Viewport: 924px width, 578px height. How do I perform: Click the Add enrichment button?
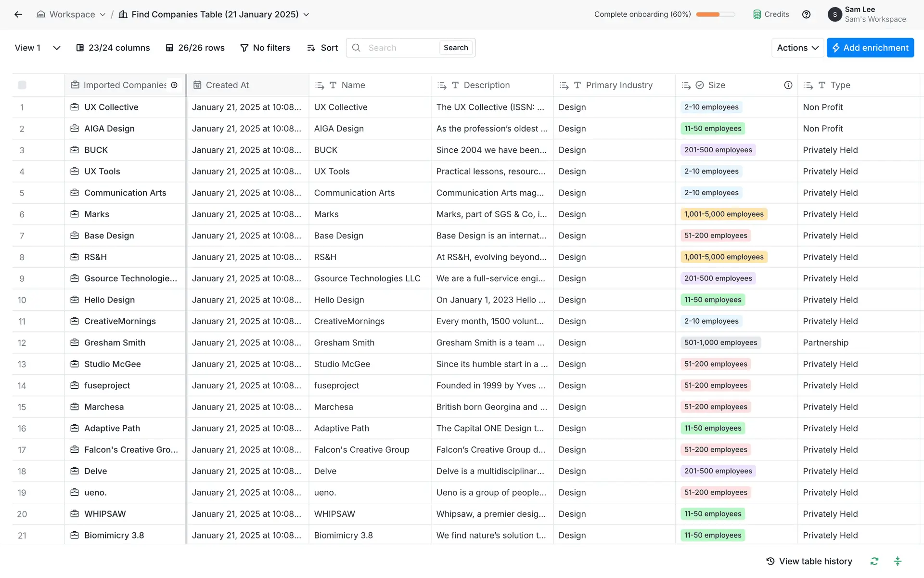tap(870, 48)
